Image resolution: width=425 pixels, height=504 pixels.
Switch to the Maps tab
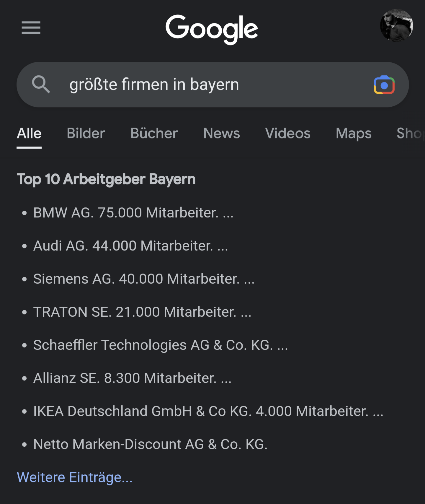point(354,134)
